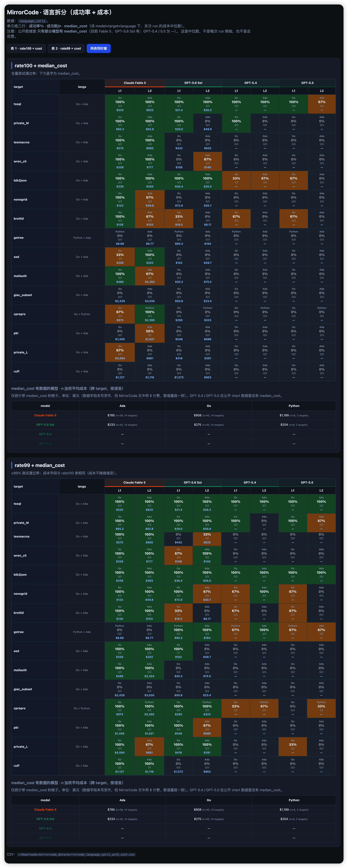Click 'Claude Fable 5' column header in rate100 table
Image resolution: width=348 pixels, height=868 pixels.
(x=135, y=83)
